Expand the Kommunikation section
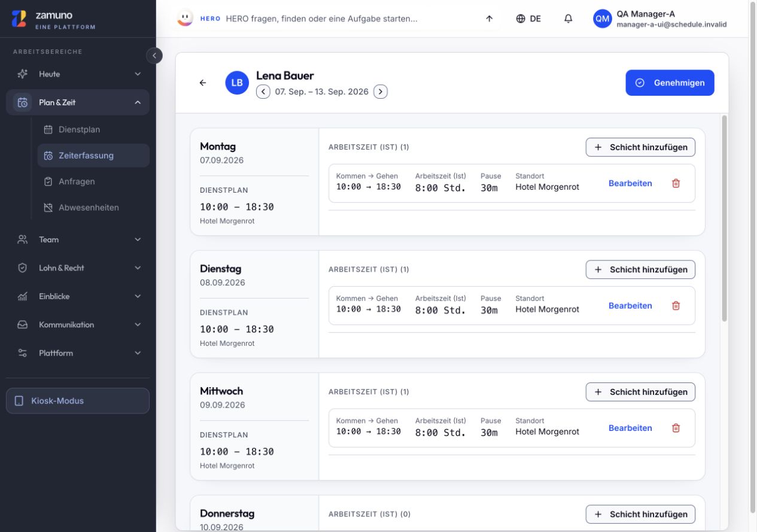This screenshot has height=532, width=757. click(78, 325)
